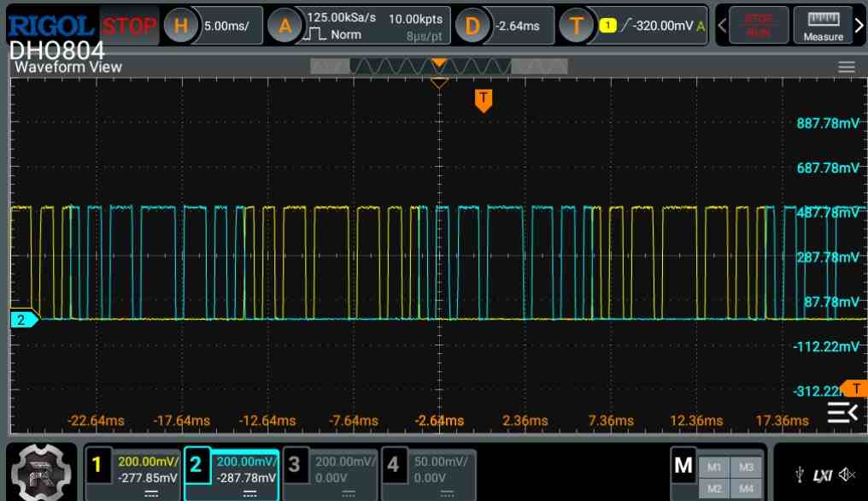This screenshot has width=868, height=501.
Task: Select math channel M3
Action: (746, 467)
